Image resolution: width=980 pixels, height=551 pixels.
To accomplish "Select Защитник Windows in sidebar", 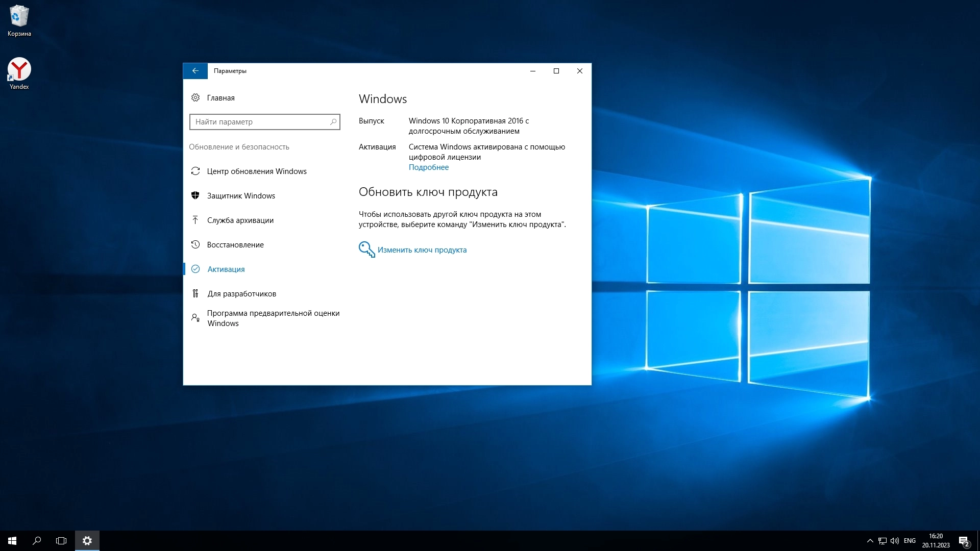I will [240, 196].
